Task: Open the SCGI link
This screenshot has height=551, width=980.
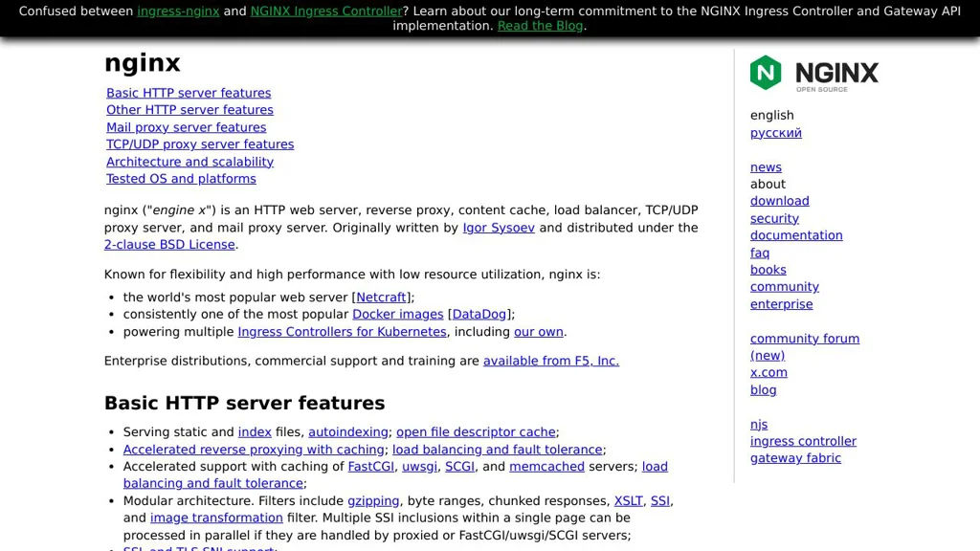Action: [459, 466]
